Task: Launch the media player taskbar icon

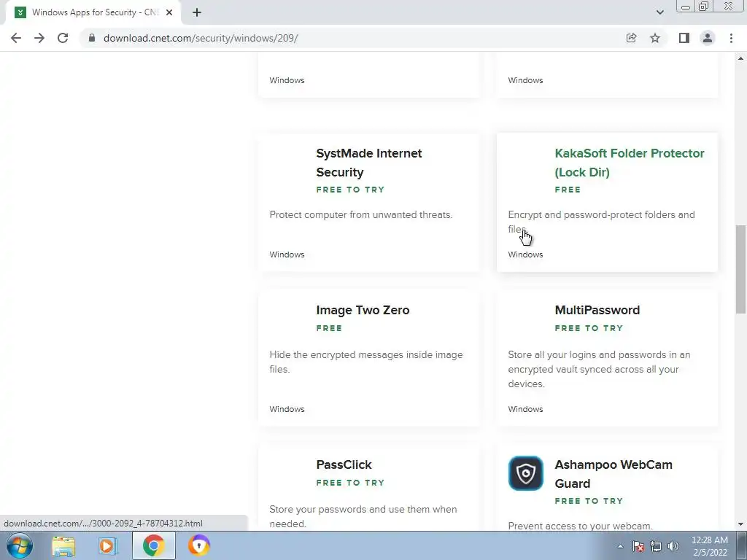Action: click(108, 545)
